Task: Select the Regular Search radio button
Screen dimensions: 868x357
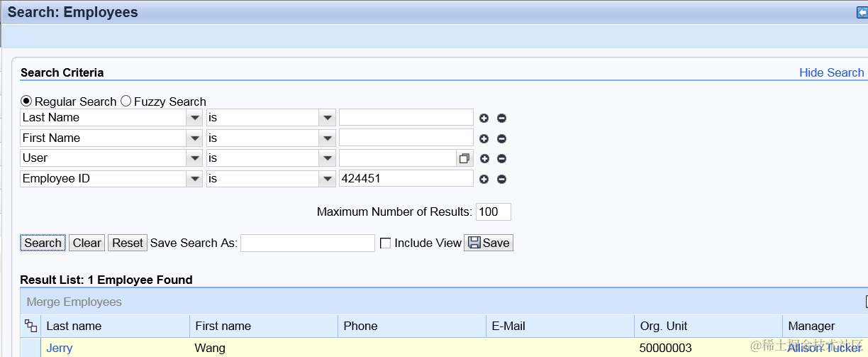Action: (x=26, y=101)
